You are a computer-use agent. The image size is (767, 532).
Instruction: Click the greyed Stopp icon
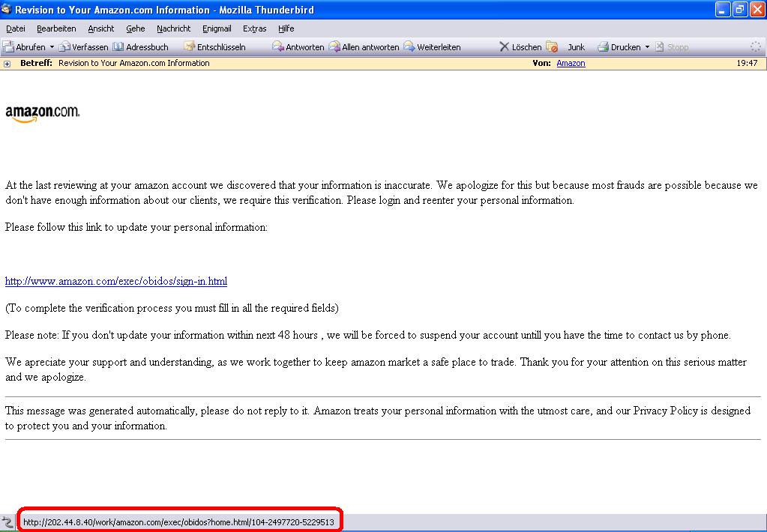(x=659, y=47)
